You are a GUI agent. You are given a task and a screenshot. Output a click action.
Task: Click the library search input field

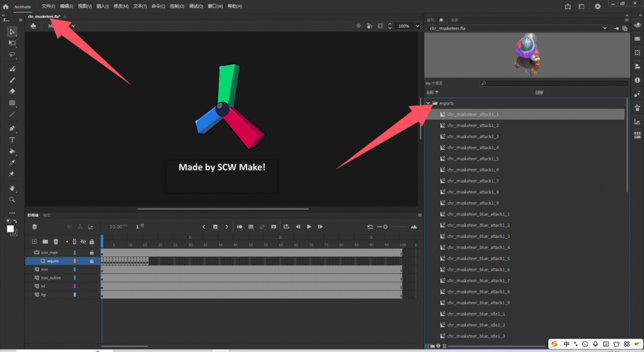coord(554,83)
